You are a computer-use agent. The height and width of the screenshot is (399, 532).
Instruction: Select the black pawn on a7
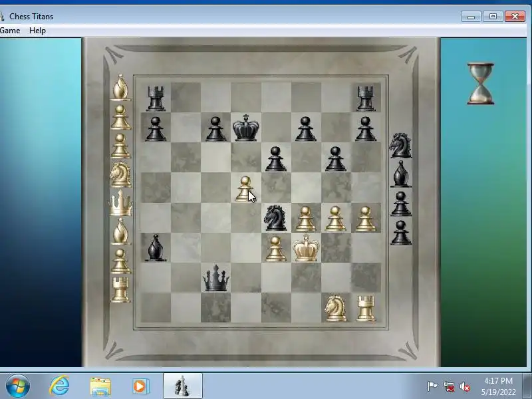click(156, 129)
